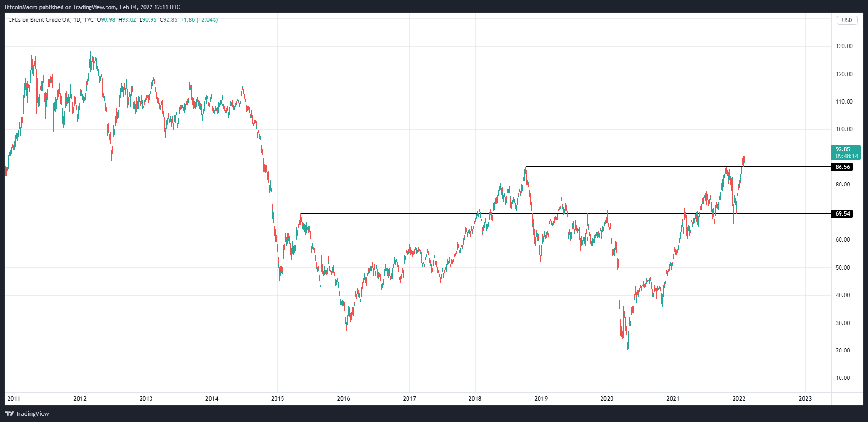This screenshot has height=422, width=868.
Task: Click the 130.00 price axis label
Action: tap(844, 46)
